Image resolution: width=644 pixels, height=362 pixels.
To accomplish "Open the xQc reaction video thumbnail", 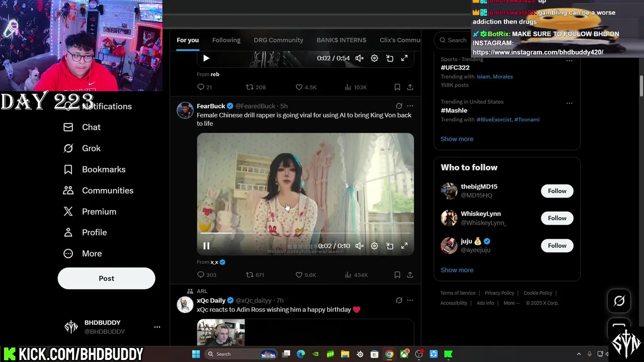I will tap(221, 332).
